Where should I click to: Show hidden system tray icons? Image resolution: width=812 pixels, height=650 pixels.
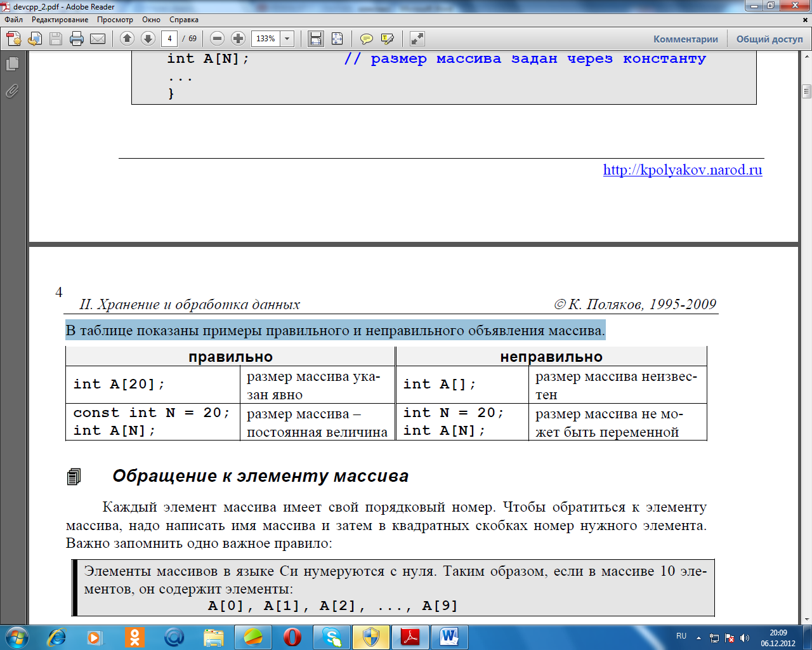click(698, 638)
